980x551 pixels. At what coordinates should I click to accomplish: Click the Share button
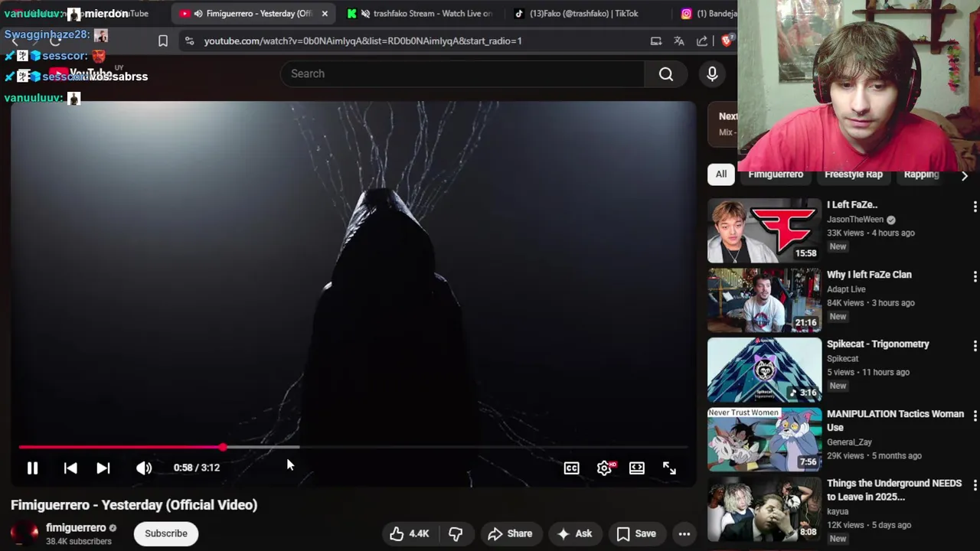point(510,533)
